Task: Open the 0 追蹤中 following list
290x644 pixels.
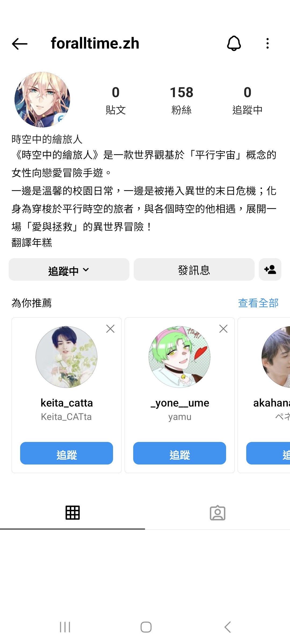Action: 247,100
